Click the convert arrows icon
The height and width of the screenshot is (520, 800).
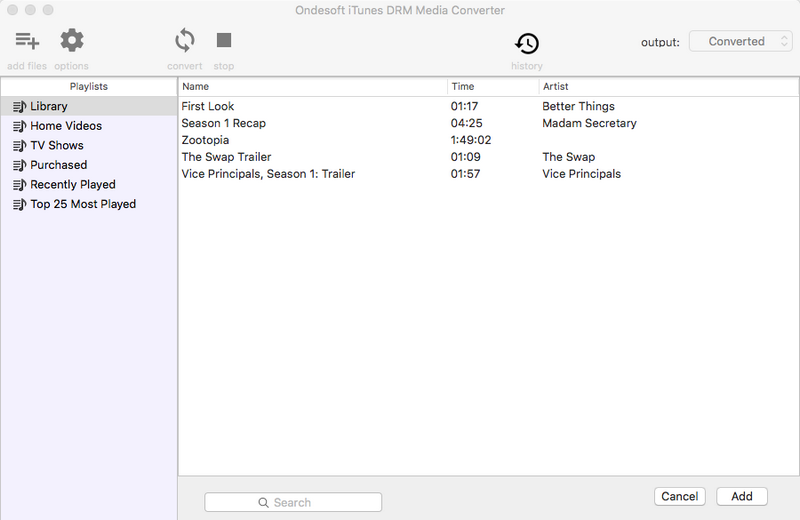(x=185, y=40)
